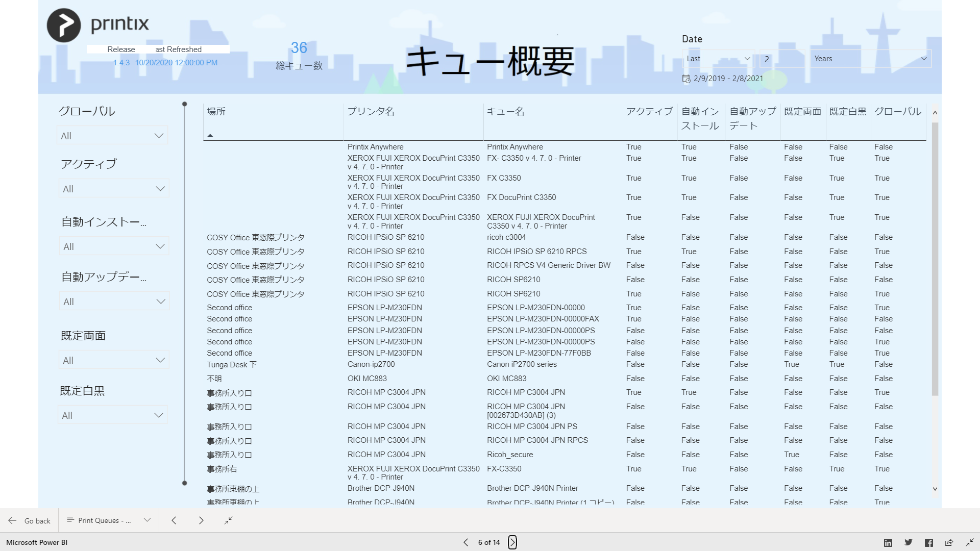Share report on Twitter

click(x=909, y=543)
